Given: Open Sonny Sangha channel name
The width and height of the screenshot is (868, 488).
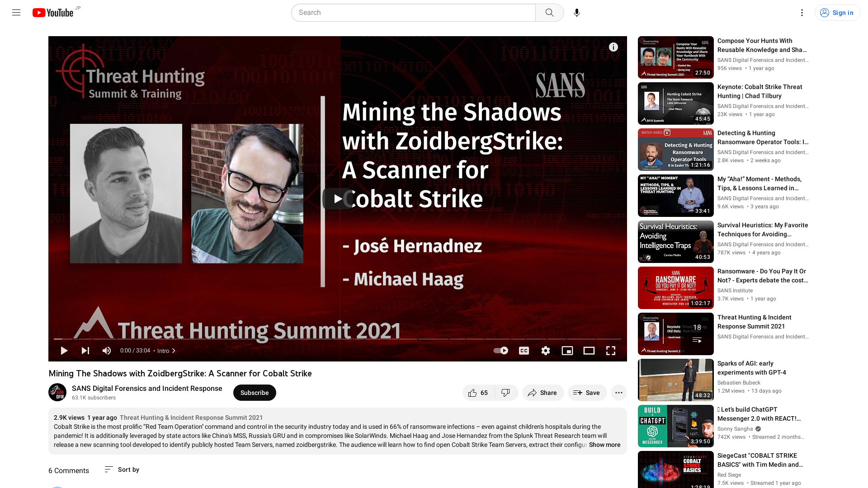Looking at the screenshot, I should [x=735, y=429].
